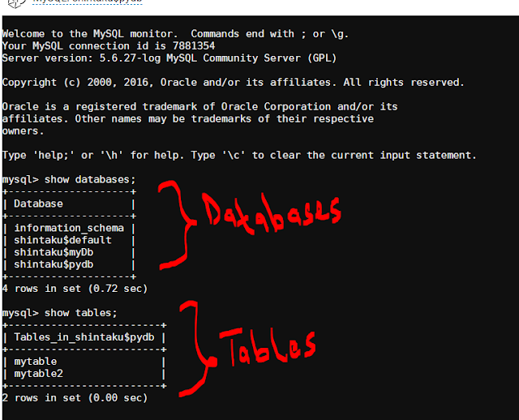Click the '2 rows in set' result line
The width and height of the screenshot is (519, 420).
point(75,398)
